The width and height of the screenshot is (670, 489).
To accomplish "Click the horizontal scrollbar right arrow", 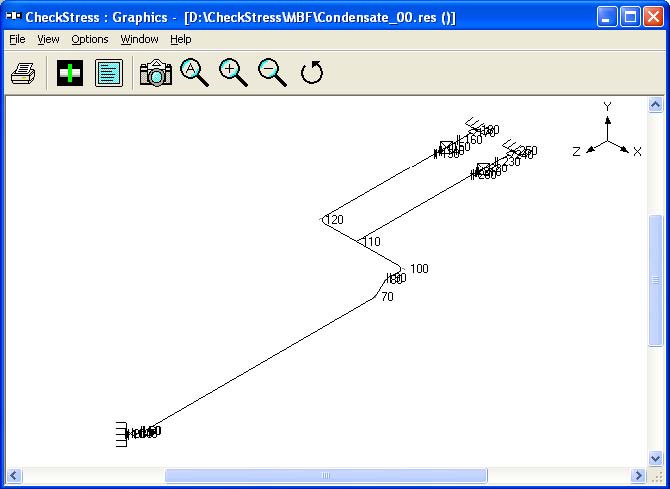I will click(x=638, y=475).
